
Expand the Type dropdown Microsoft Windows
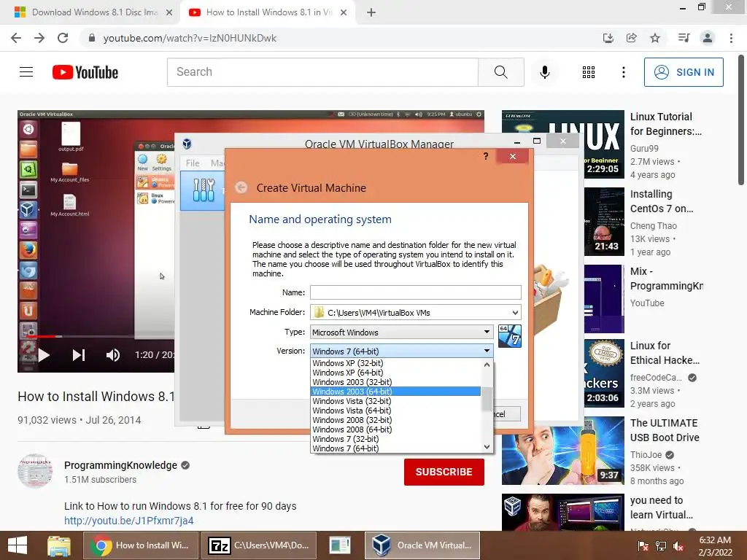tap(402, 332)
